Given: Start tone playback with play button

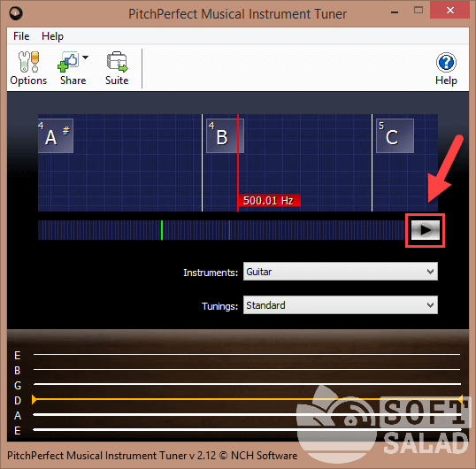Looking at the screenshot, I should [425, 230].
